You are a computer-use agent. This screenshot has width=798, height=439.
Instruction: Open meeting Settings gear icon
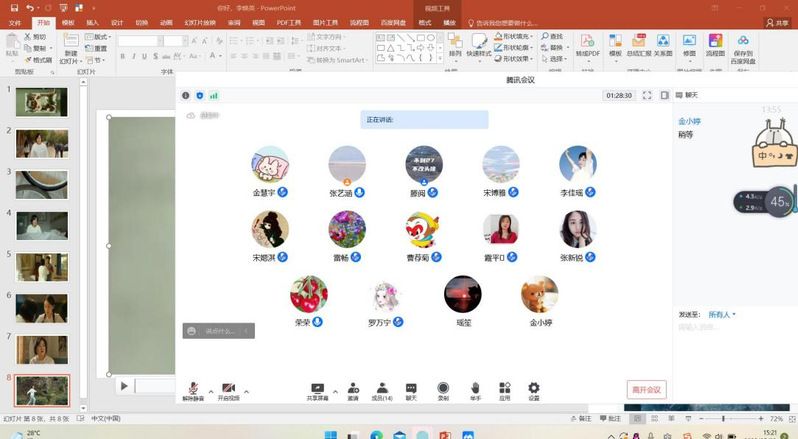534,388
